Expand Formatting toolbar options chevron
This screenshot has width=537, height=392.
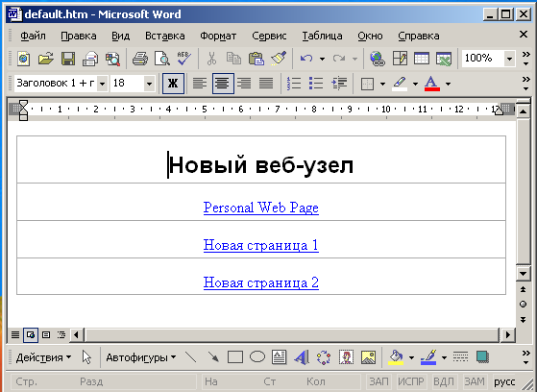(x=525, y=84)
